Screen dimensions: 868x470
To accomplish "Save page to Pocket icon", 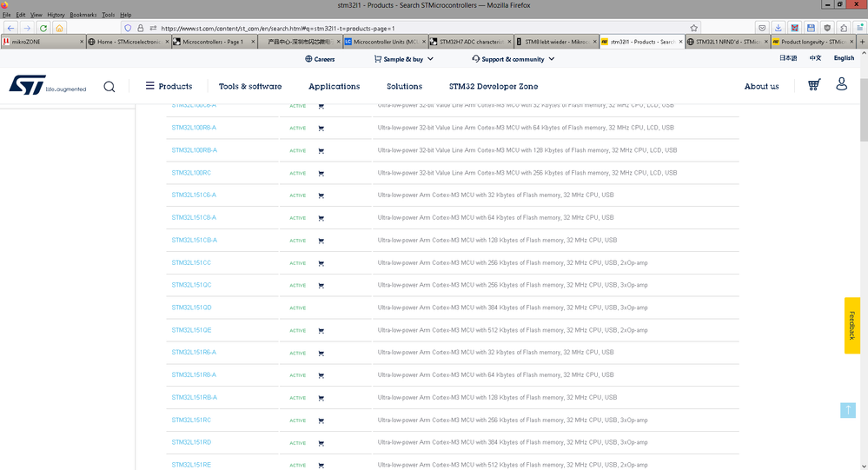I will click(762, 28).
